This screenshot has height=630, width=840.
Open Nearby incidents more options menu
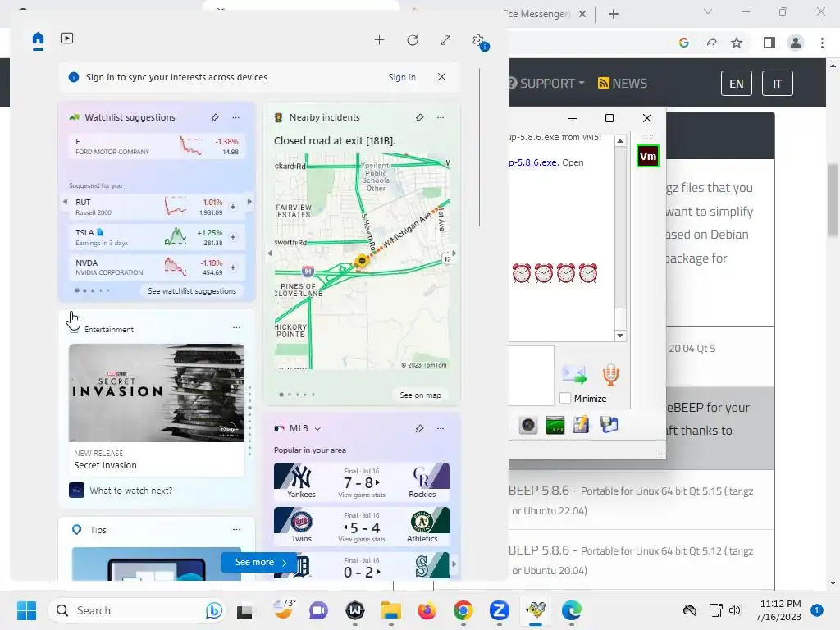click(441, 117)
